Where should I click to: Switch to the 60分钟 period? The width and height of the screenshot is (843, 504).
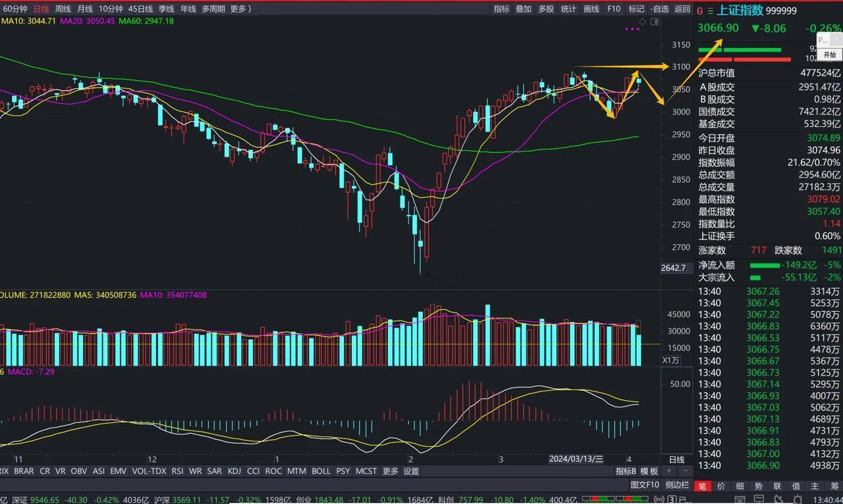(16, 9)
